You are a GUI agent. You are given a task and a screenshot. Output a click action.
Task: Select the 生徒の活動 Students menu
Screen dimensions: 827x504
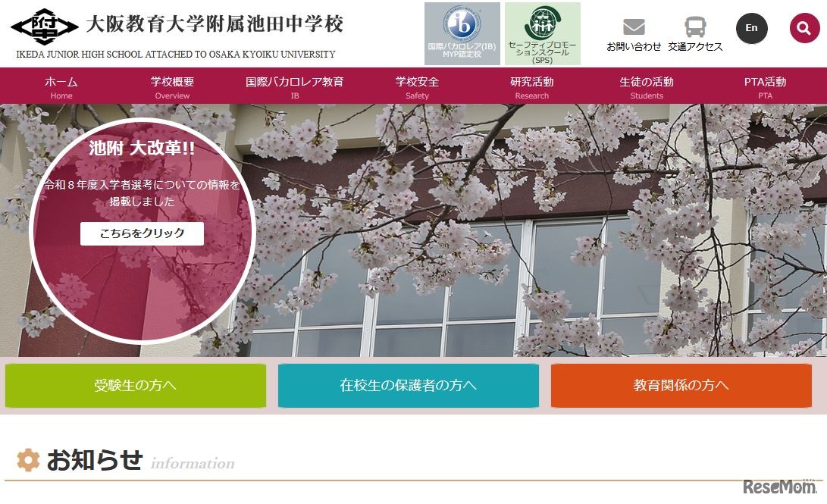coord(647,86)
